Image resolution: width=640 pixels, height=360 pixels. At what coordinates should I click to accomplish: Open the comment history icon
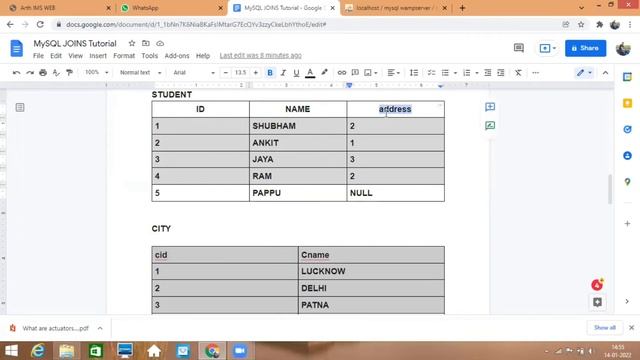click(519, 48)
